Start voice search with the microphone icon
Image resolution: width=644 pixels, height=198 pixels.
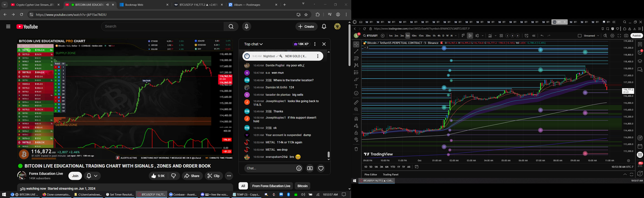(247, 26)
